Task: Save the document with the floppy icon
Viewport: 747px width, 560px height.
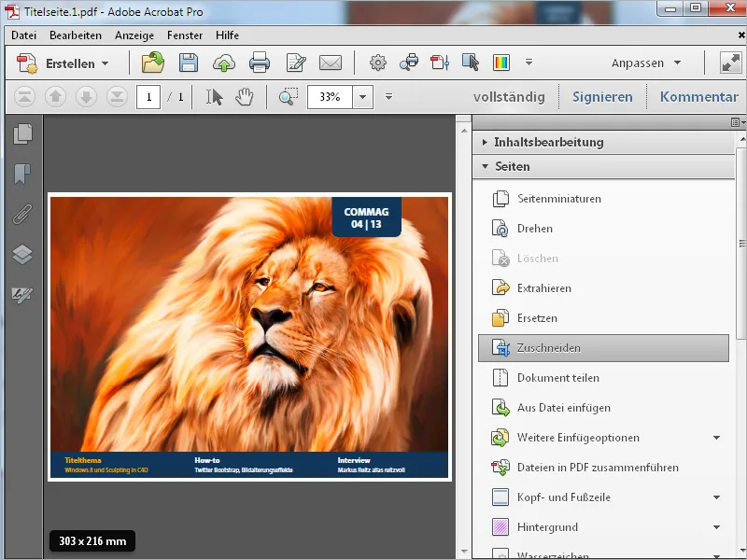Action: click(189, 63)
